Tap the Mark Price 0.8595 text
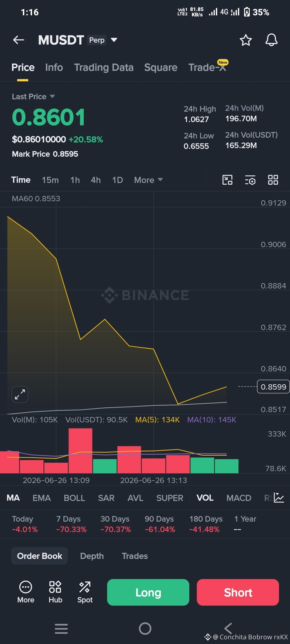Viewport: 290px width, 644px height. pyautogui.click(x=45, y=154)
